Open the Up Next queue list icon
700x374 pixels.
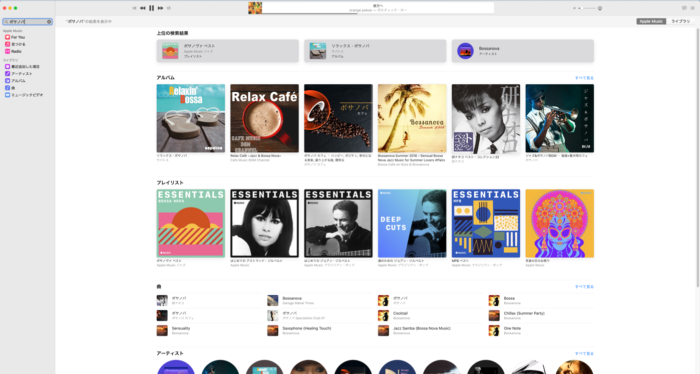pos(692,8)
